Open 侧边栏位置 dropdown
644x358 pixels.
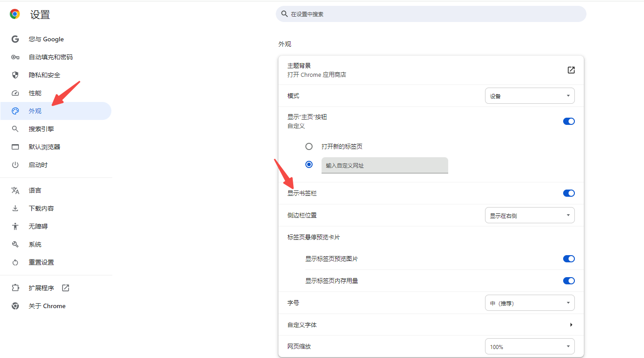point(530,215)
